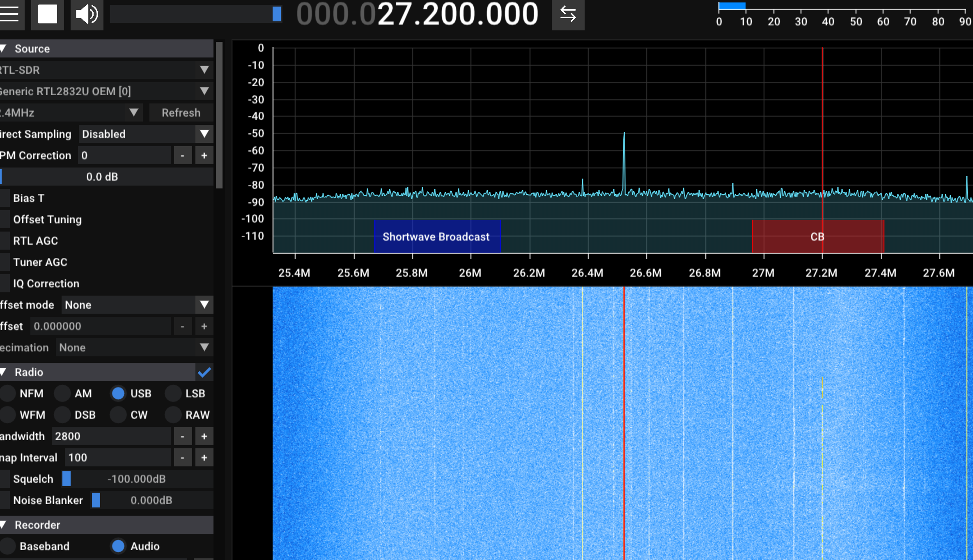Enable the Squelch checkbox

pos(5,479)
